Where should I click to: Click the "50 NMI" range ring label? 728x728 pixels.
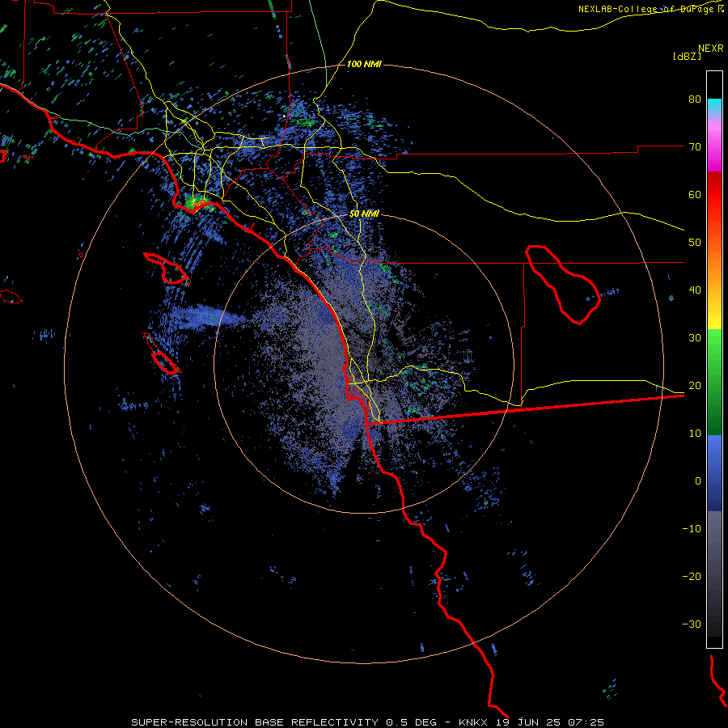364,214
